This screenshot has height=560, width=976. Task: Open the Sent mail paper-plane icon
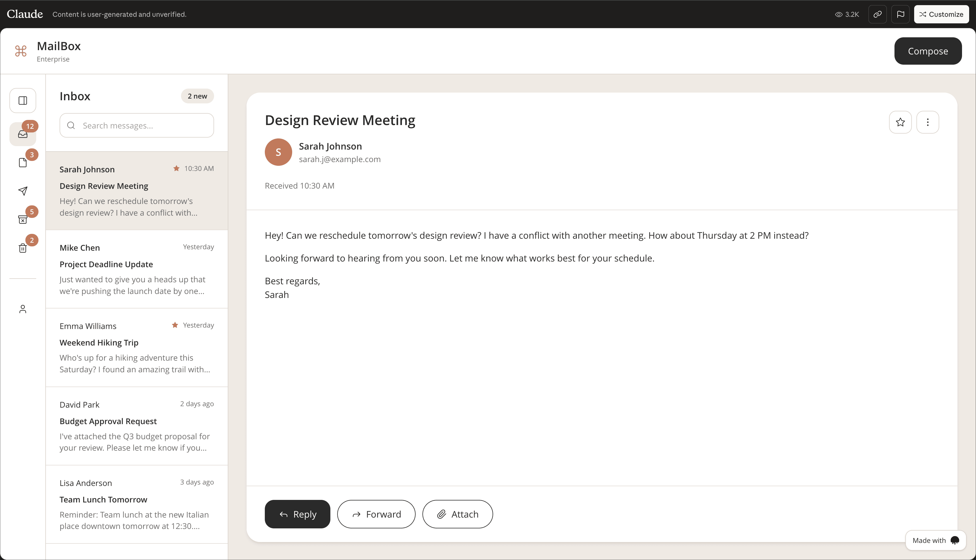coord(23,191)
